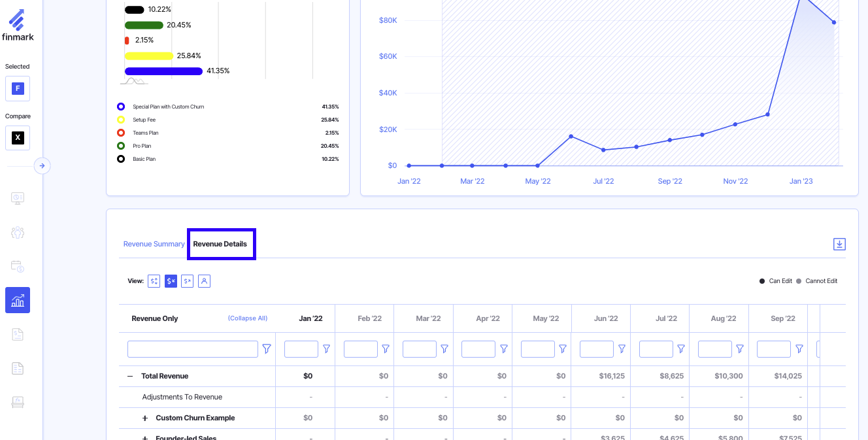Open the calendar with dollar sidebar icon
868x440 pixels.
(18, 266)
